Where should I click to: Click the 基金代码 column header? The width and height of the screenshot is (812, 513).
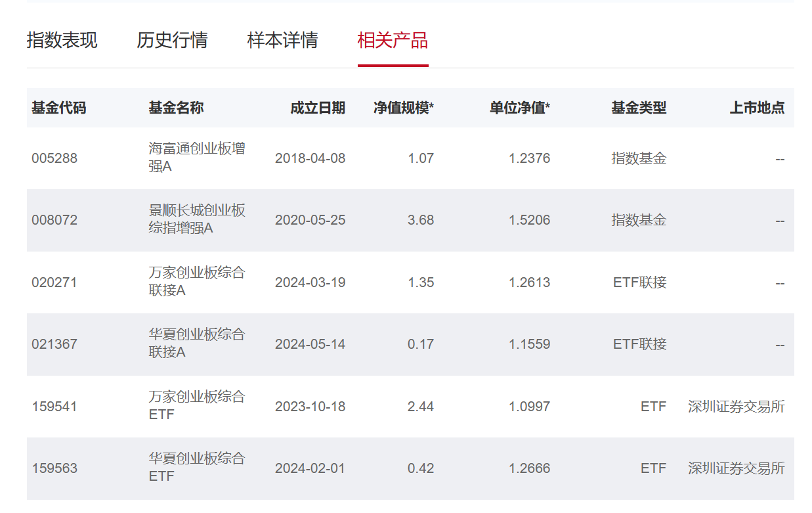point(58,108)
